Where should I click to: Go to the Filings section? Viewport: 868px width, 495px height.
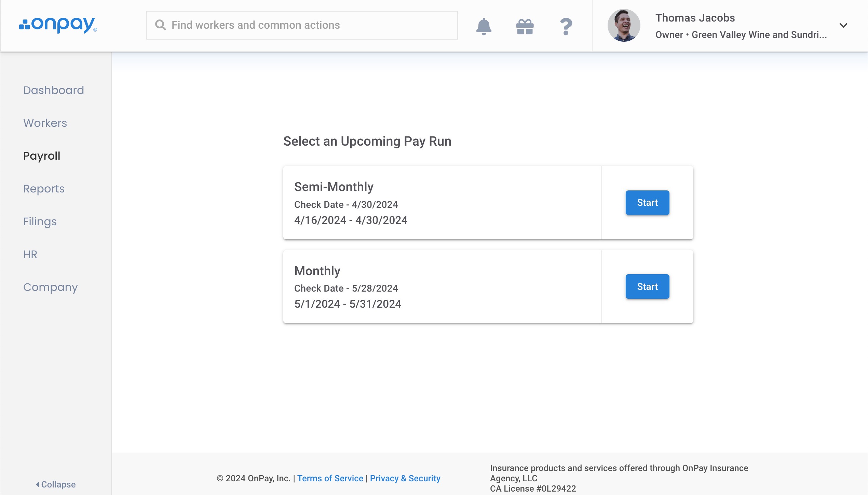(40, 222)
